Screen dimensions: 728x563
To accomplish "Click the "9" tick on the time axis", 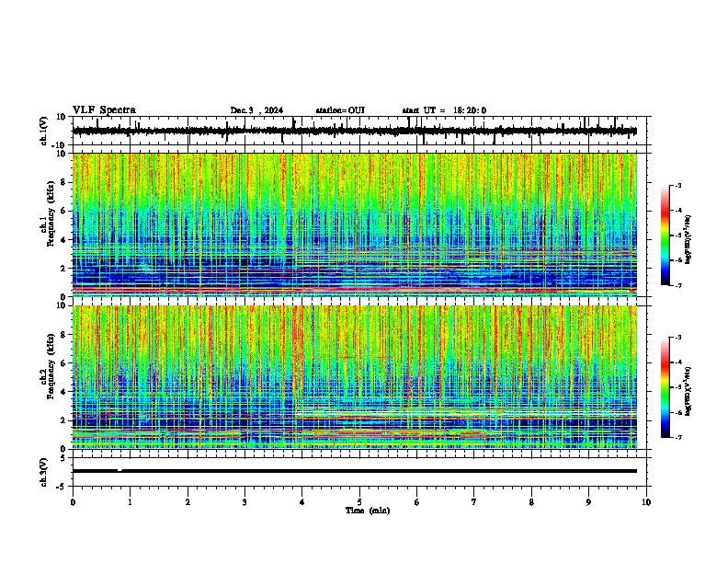I will [588, 502].
